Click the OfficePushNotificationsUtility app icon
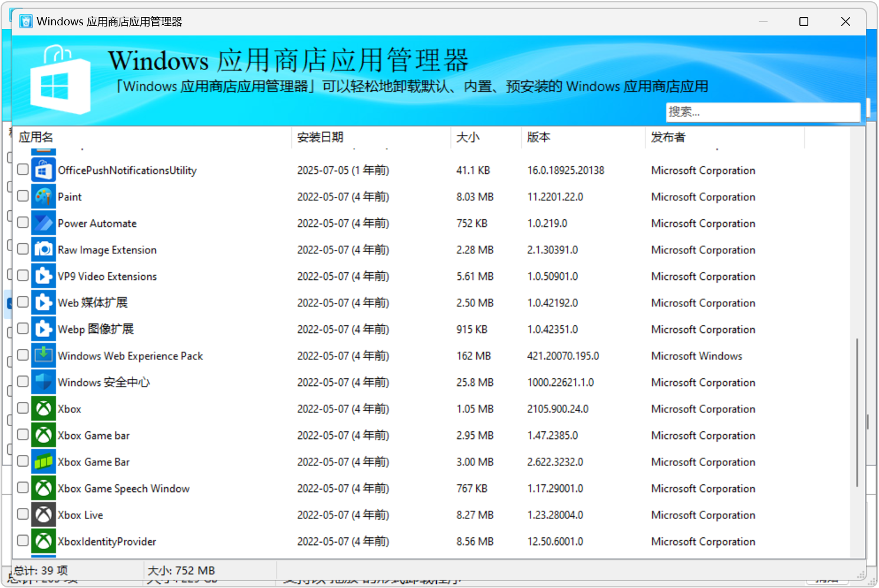The image size is (879, 588). click(x=44, y=170)
